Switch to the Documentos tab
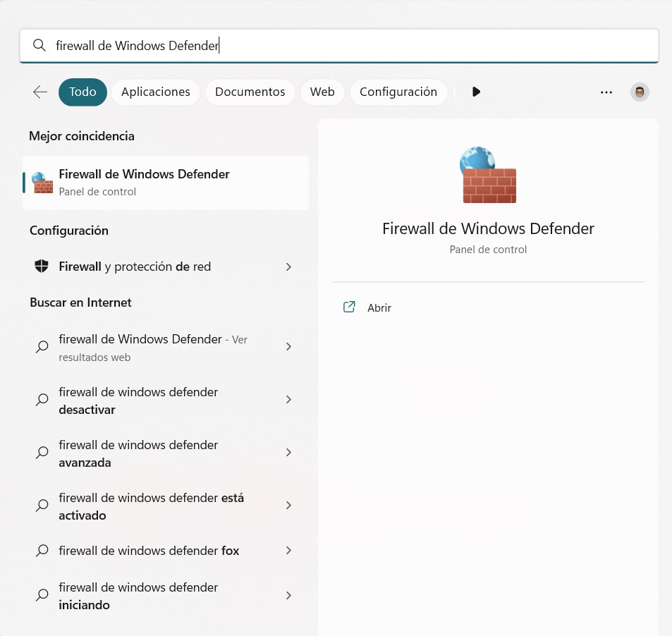Image resolution: width=672 pixels, height=636 pixels. pyautogui.click(x=250, y=92)
